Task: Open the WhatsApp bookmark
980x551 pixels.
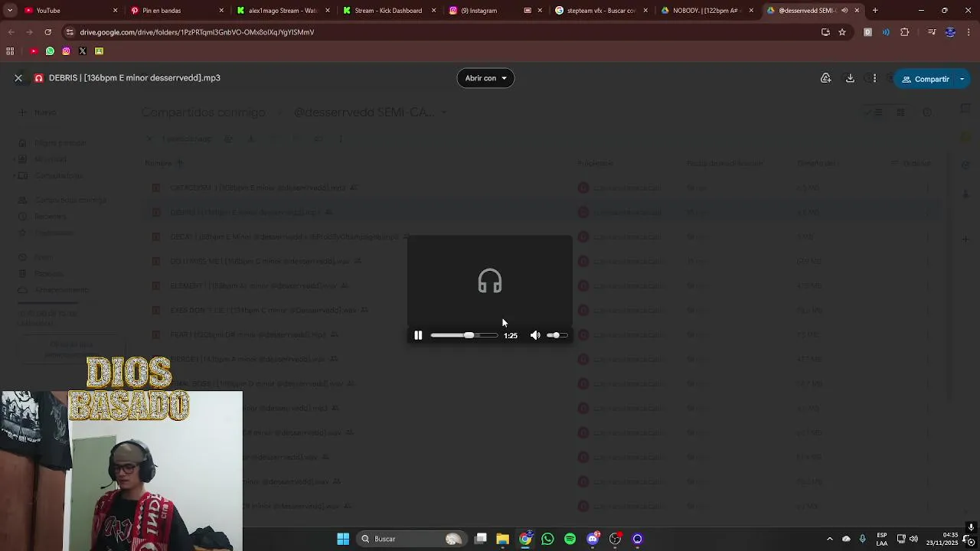Action: click(50, 51)
